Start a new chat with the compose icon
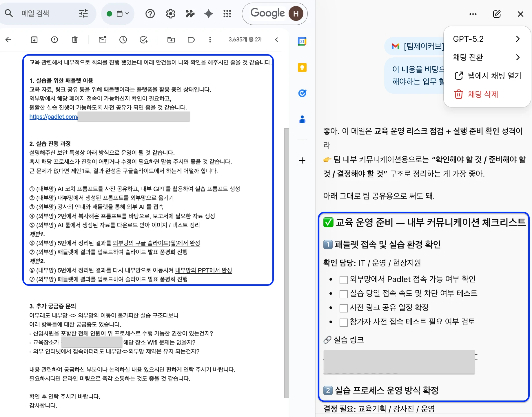The height and width of the screenshot is (417, 532). coord(497,14)
